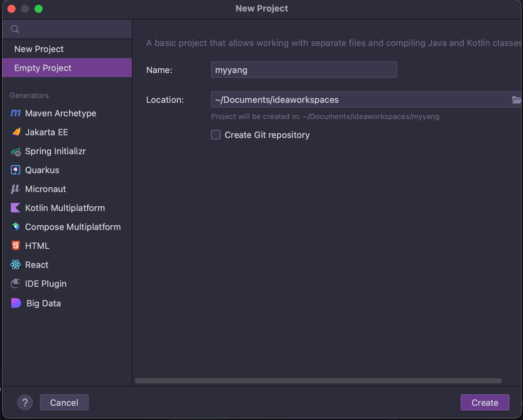Click the Micronaut mu icon
Screen dimensions: 523x420
click(x=16, y=189)
